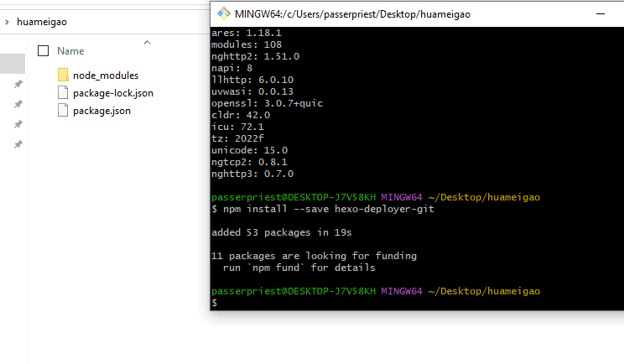
Task: Click the package-lock.json file icon
Action: coord(63,93)
